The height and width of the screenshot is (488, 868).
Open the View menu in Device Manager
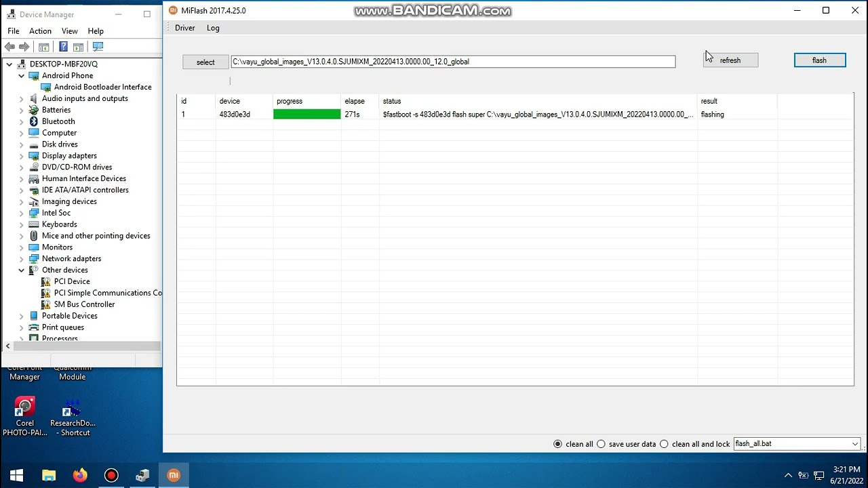point(70,31)
